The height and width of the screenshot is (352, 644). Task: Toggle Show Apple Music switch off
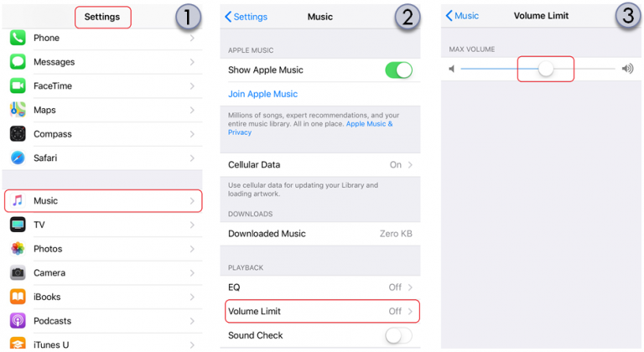pos(398,70)
